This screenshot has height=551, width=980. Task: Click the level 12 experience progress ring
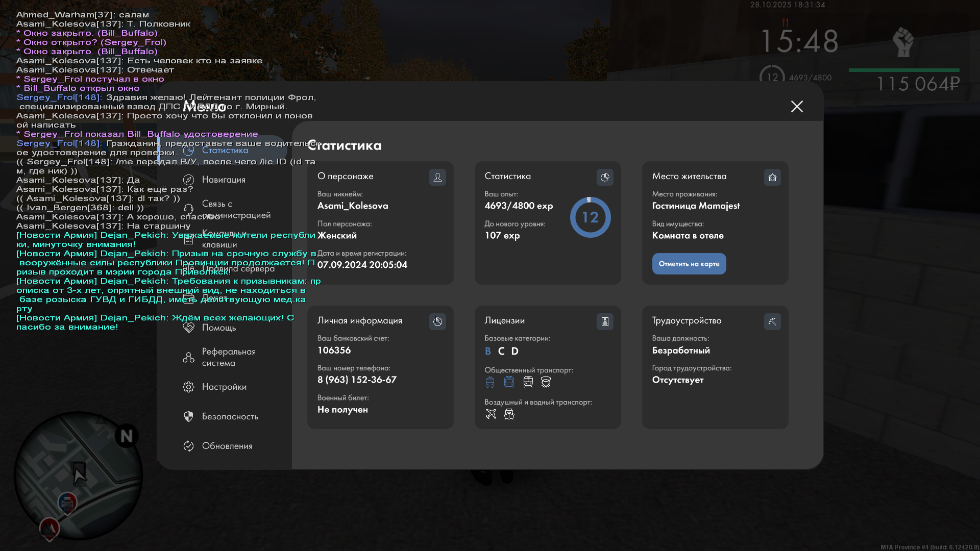pos(590,217)
